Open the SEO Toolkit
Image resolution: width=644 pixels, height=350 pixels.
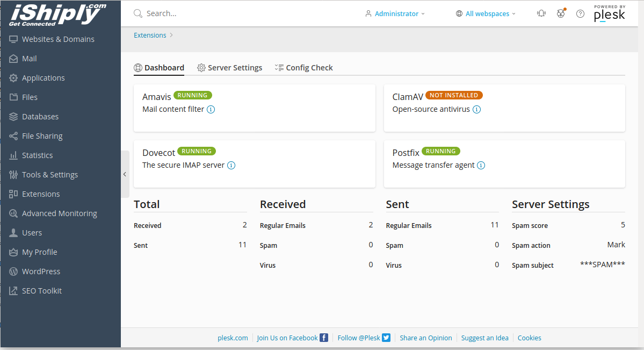tap(41, 290)
